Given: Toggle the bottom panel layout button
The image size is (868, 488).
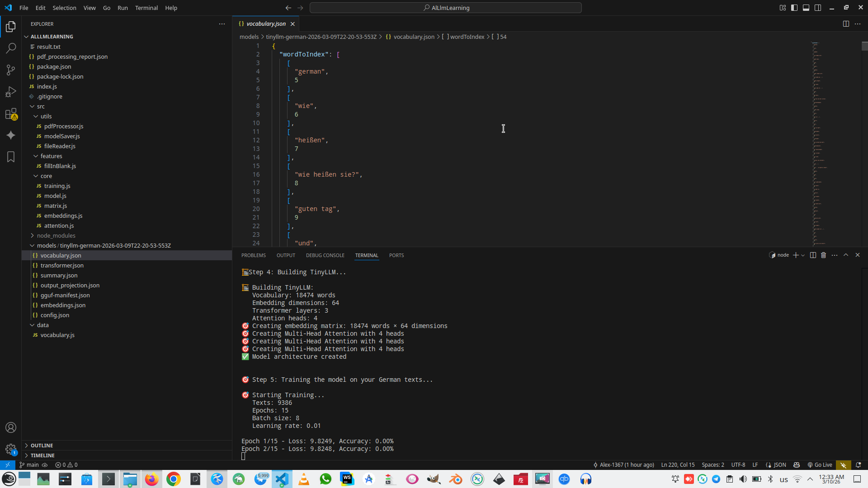Looking at the screenshot, I should coord(806,8).
